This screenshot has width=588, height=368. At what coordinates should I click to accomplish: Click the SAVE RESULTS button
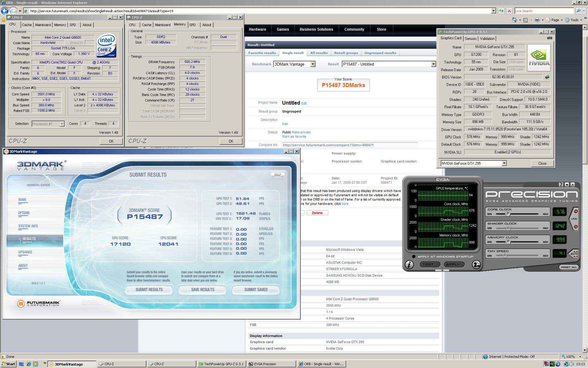click(202, 289)
